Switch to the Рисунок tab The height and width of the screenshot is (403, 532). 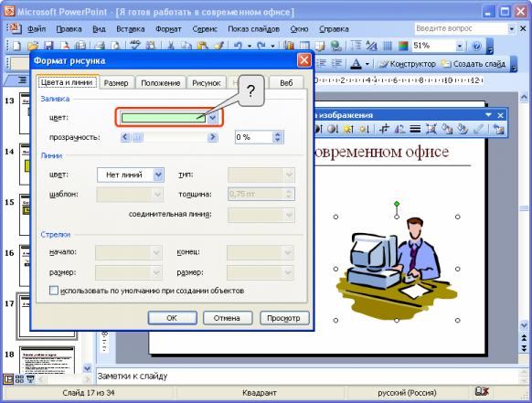[x=207, y=83]
